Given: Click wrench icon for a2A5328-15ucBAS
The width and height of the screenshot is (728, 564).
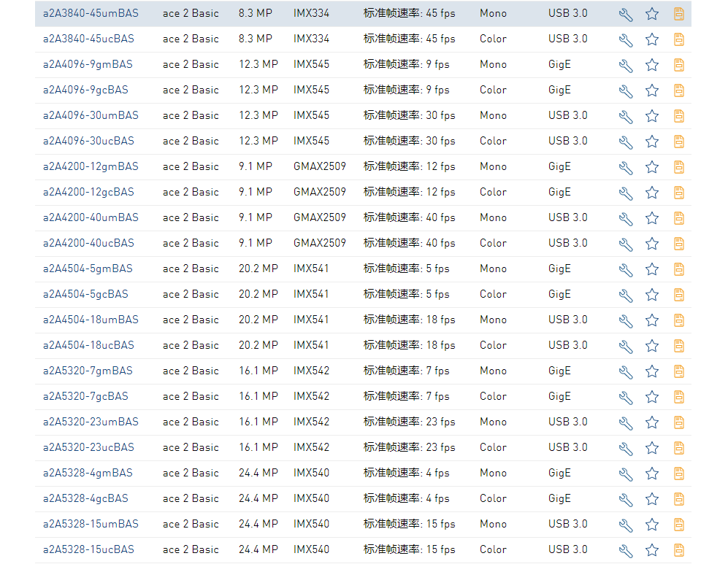Looking at the screenshot, I should pos(625,550).
